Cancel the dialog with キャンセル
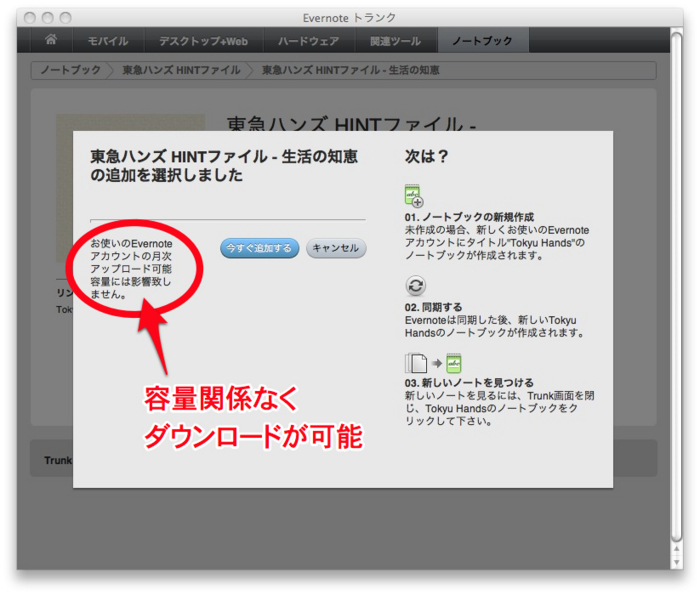This screenshot has height=595, width=700. 336,248
